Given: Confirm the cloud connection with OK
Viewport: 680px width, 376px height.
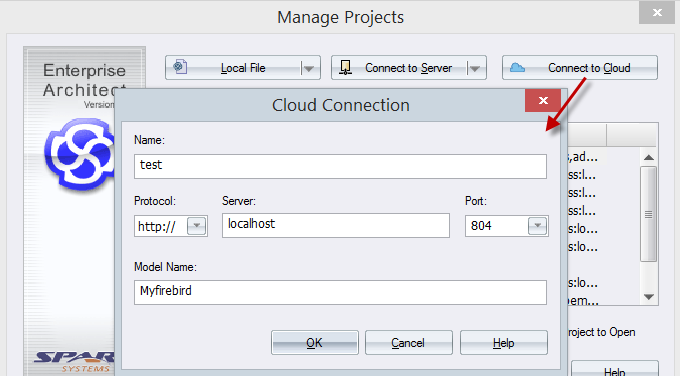Looking at the screenshot, I should [x=315, y=343].
